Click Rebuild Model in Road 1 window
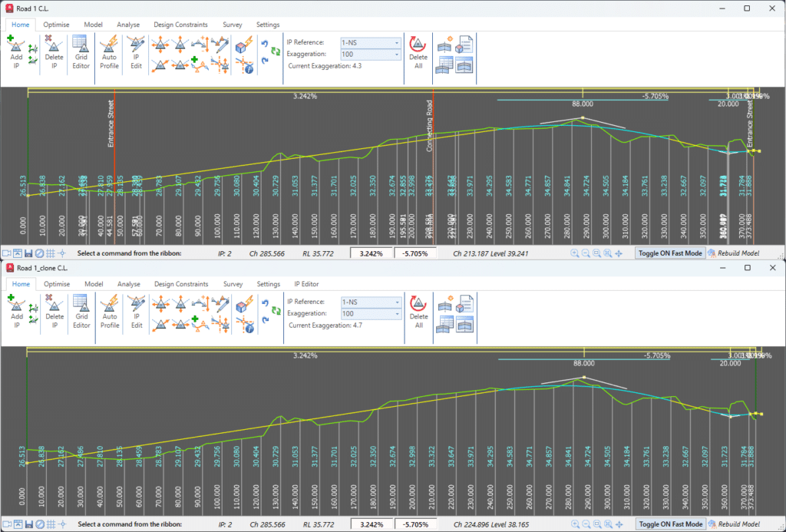Screen dimensions: 786x532 pos(733,253)
